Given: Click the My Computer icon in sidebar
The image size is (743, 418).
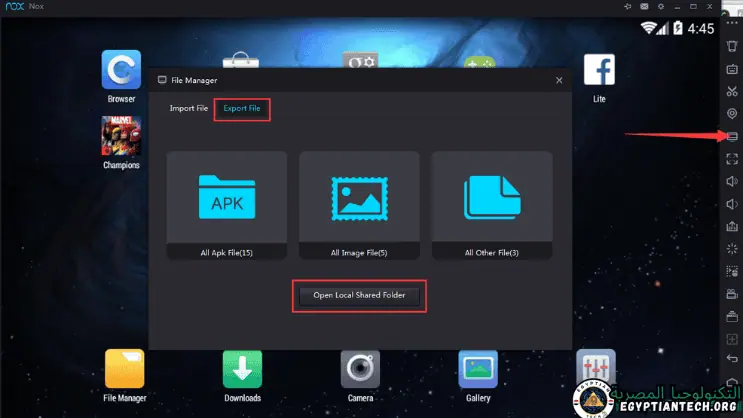Looking at the screenshot, I should pyautogui.click(x=731, y=136).
